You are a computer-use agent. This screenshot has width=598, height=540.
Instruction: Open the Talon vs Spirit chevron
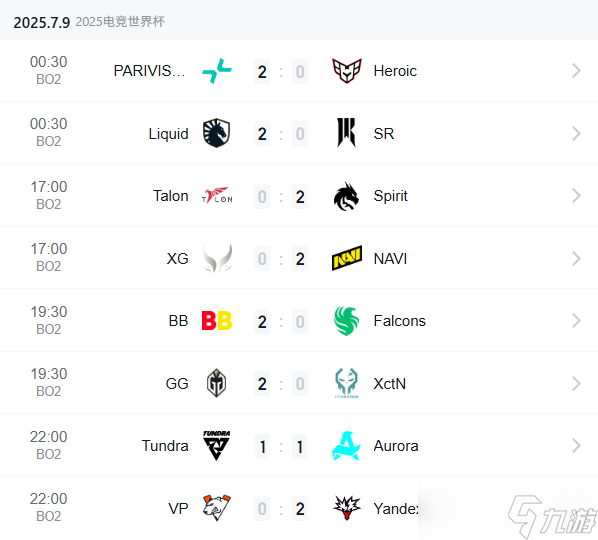576,196
